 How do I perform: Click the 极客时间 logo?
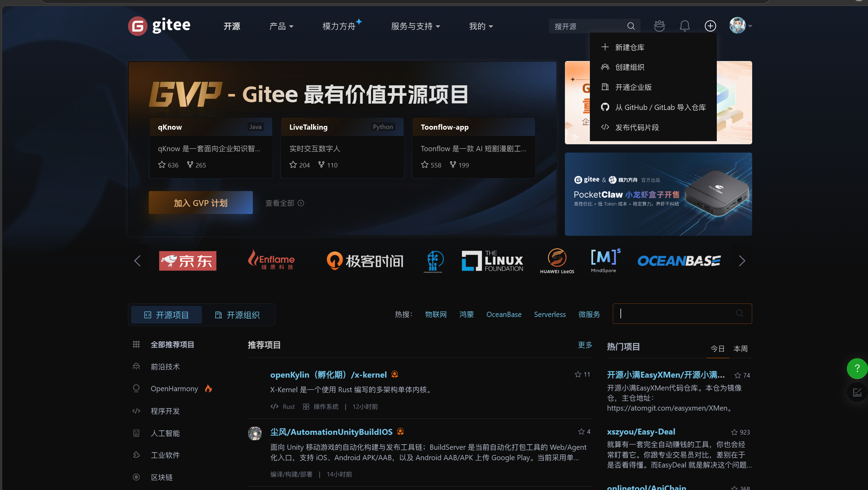(365, 261)
